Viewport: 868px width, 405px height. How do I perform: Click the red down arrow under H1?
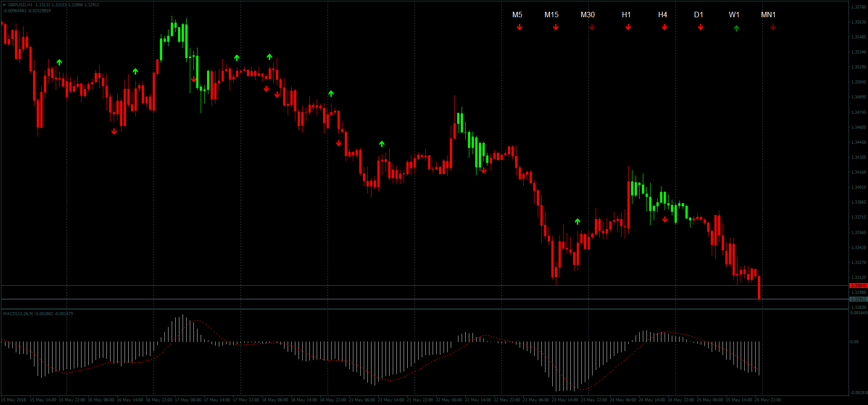[628, 27]
